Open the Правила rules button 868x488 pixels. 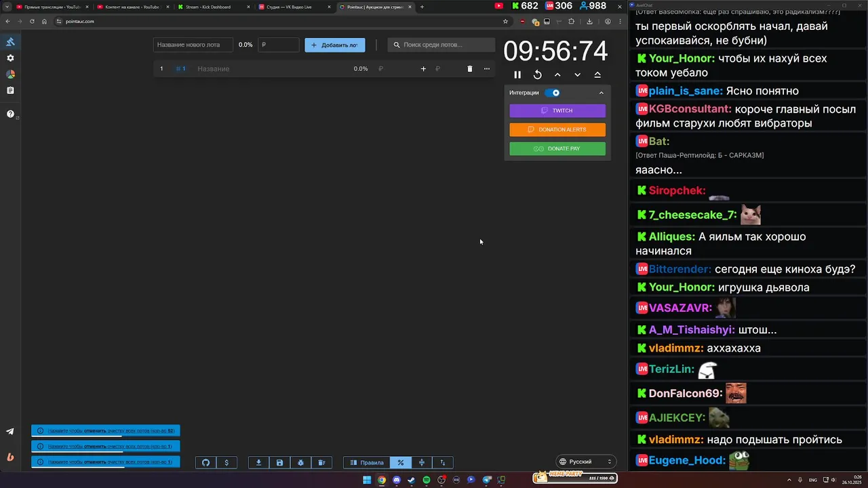pyautogui.click(x=367, y=462)
